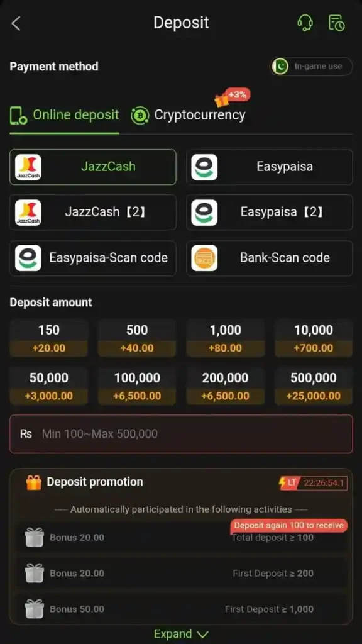This screenshot has width=362, height=644.
Task: Tap the Bank-Scan code card icon
Action: tap(204, 258)
